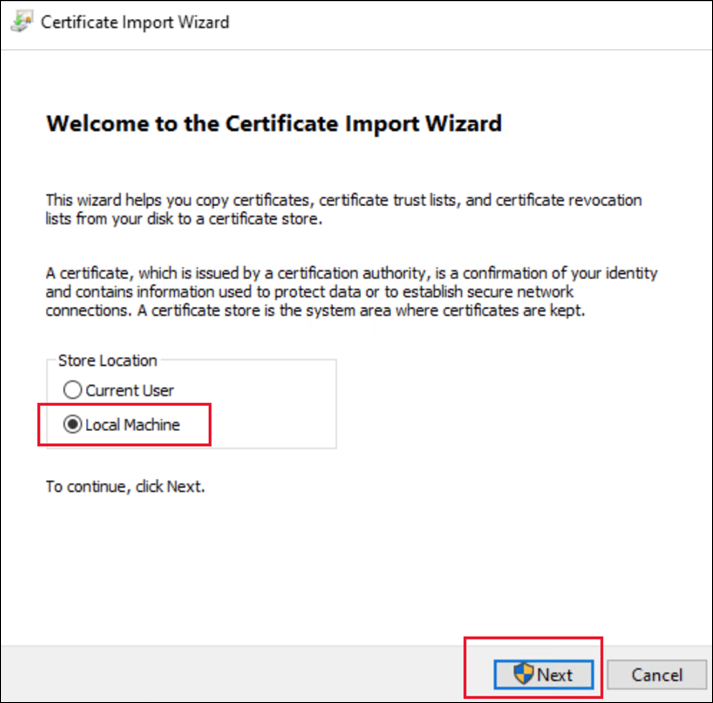Click the 'To continue, click Next.' text
The width and height of the screenshot is (713, 703).
click(x=125, y=488)
